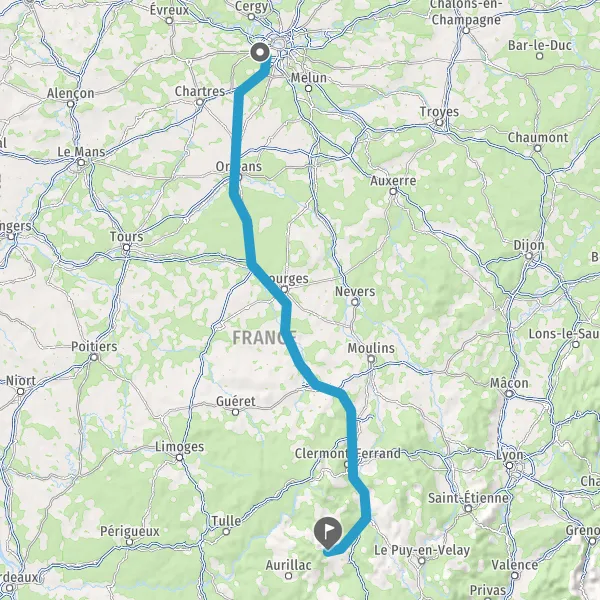Click the route start point marker
Image resolution: width=600 pixels, height=600 pixels.
pos(260,52)
